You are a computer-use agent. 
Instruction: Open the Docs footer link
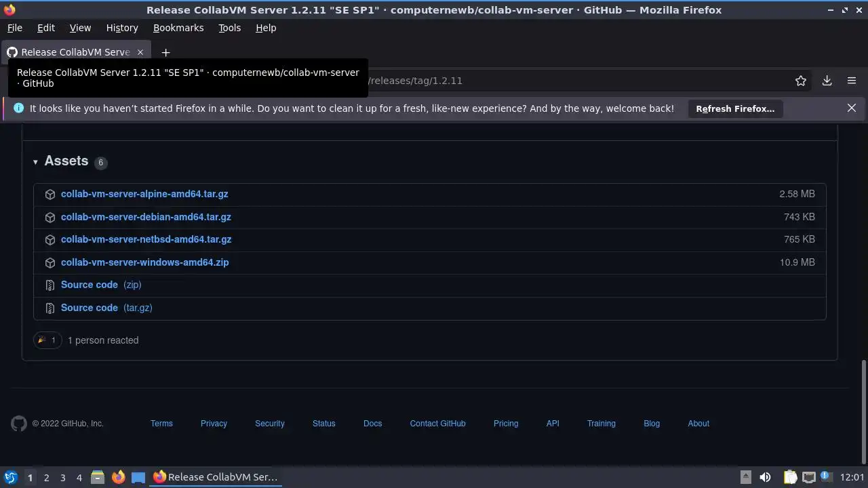pos(373,424)
